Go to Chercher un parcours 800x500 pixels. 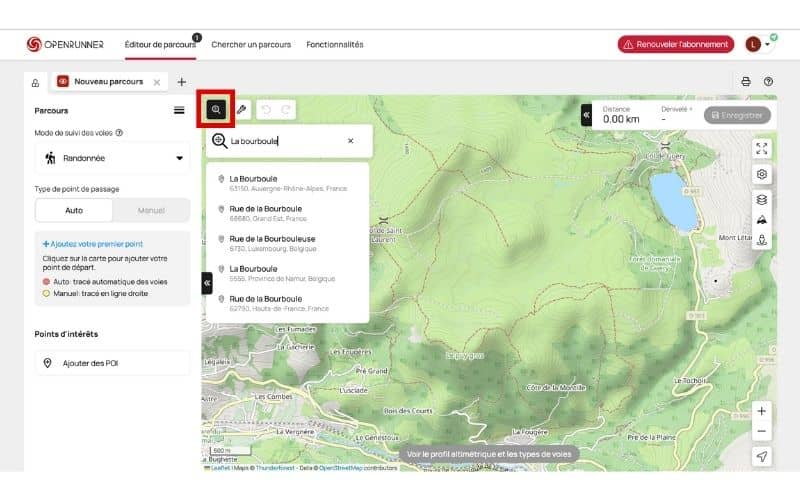251,45
